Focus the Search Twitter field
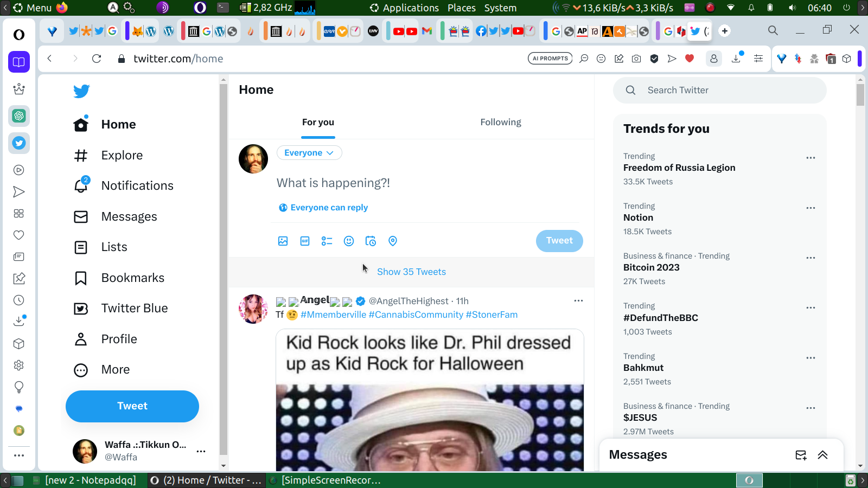868x488 pixels. tap(720, 91)
